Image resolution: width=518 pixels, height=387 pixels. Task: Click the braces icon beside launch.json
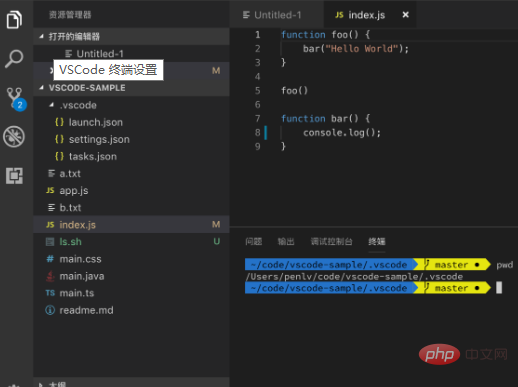point(59,122)
